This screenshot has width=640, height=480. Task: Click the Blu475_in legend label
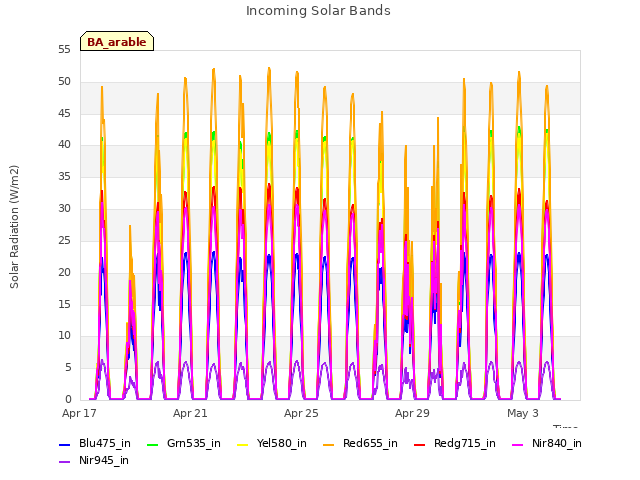coord(105,443)
